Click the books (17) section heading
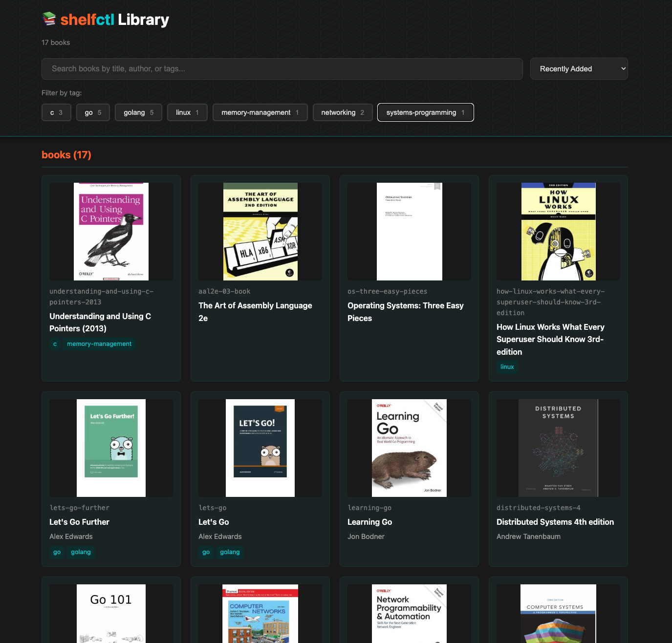Viewport: 672px width, 643px height. coord(66,155)
